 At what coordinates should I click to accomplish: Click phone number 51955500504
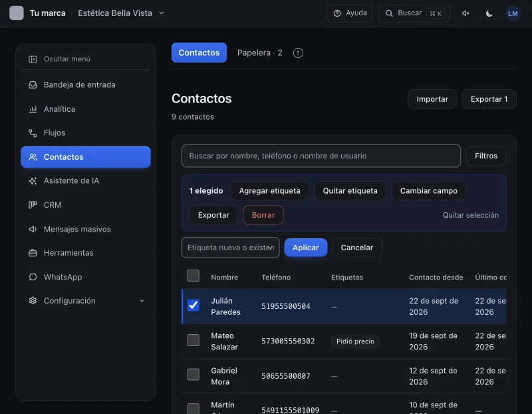pos(286,306)
